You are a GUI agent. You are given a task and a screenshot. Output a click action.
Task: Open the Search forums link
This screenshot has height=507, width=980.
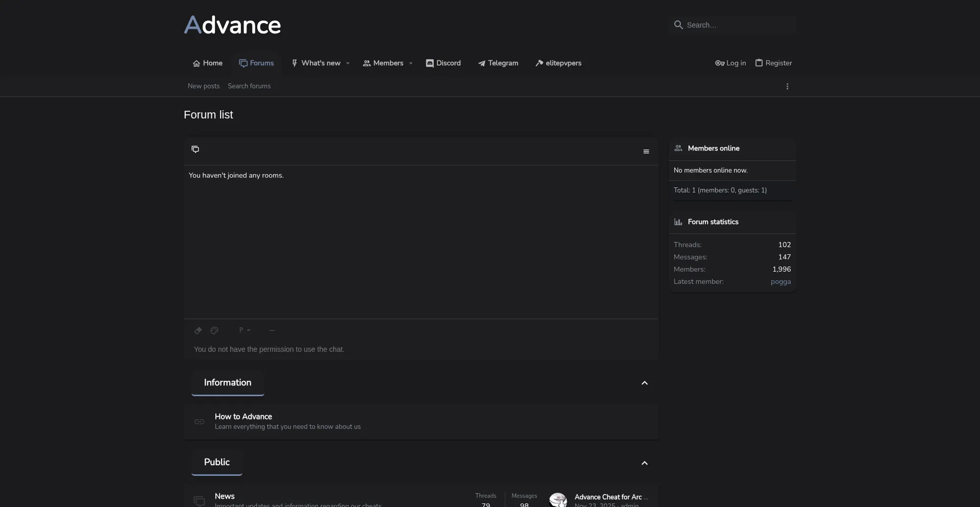tap(249, 86)
